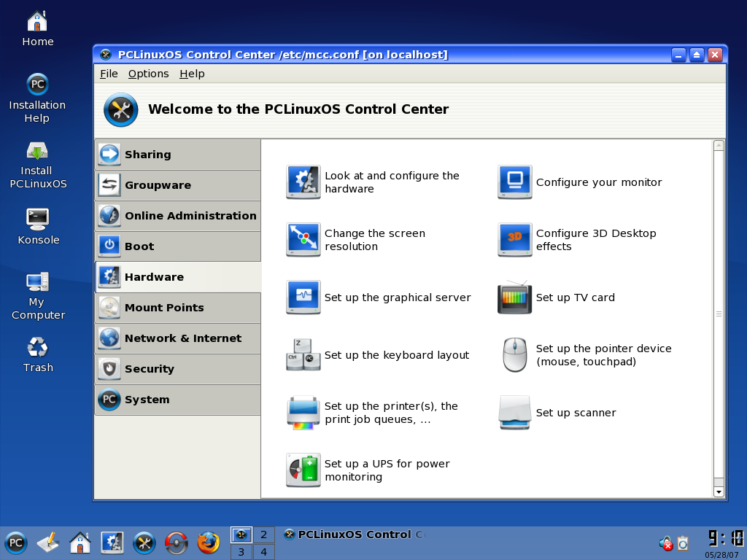Click the panel clock

click(x=725, y=539)
